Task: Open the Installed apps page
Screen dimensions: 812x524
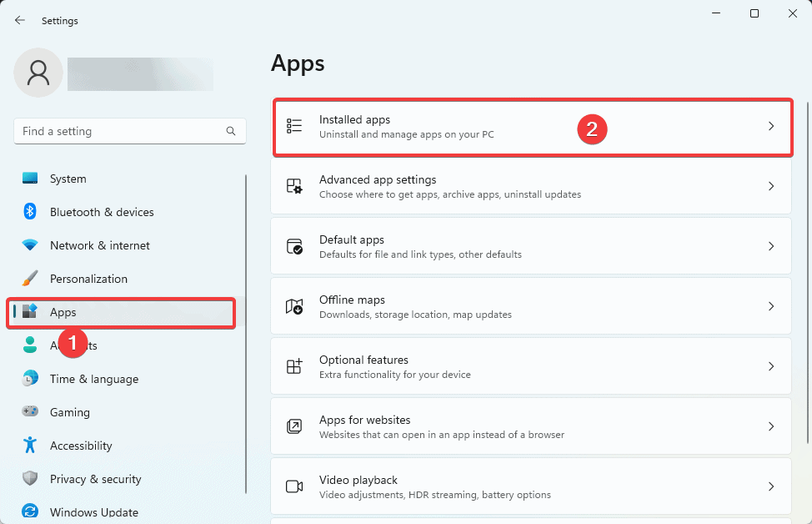Action: tap(533, 127)
